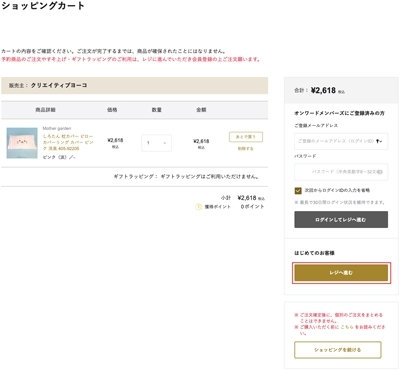Focus the パスワード password field
This screenshot has width=400, height=370.
(x=341, y=172)
